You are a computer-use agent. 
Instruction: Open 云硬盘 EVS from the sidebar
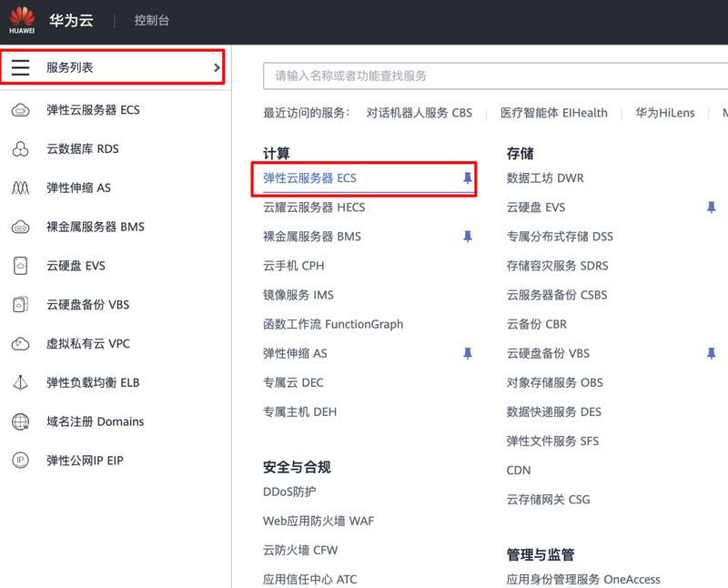pos(76,266)
